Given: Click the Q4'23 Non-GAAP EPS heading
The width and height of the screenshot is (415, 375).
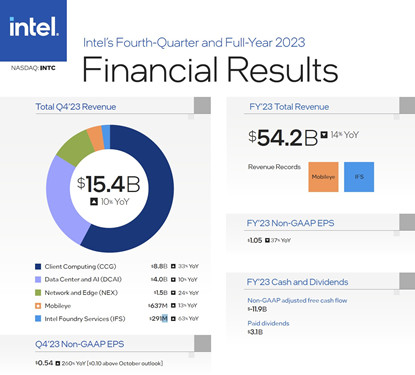Looking at the screenshot, I should [x=79, y=344].
